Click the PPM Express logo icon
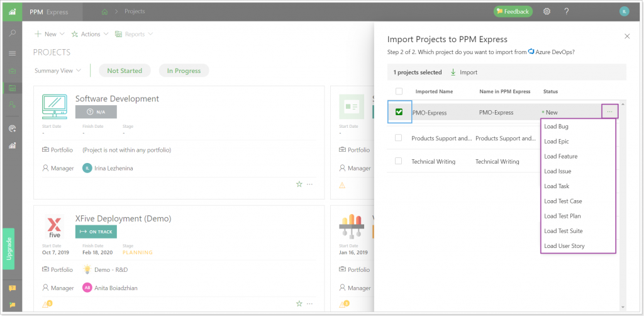 point(13,11)
